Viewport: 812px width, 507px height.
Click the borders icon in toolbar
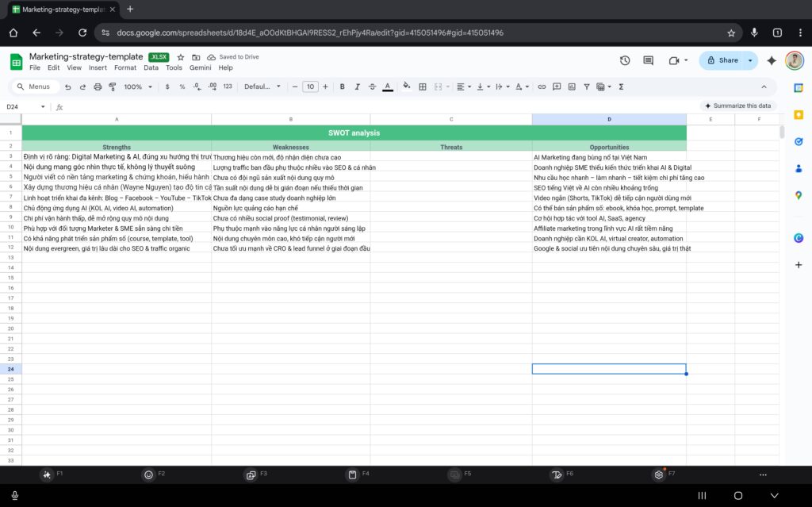point(423,86)
